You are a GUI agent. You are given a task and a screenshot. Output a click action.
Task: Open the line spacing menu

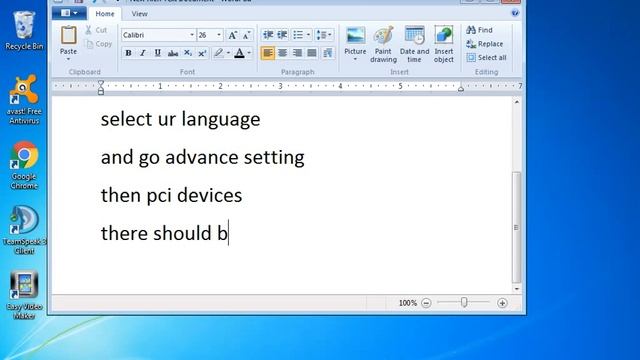coord(324,35)
